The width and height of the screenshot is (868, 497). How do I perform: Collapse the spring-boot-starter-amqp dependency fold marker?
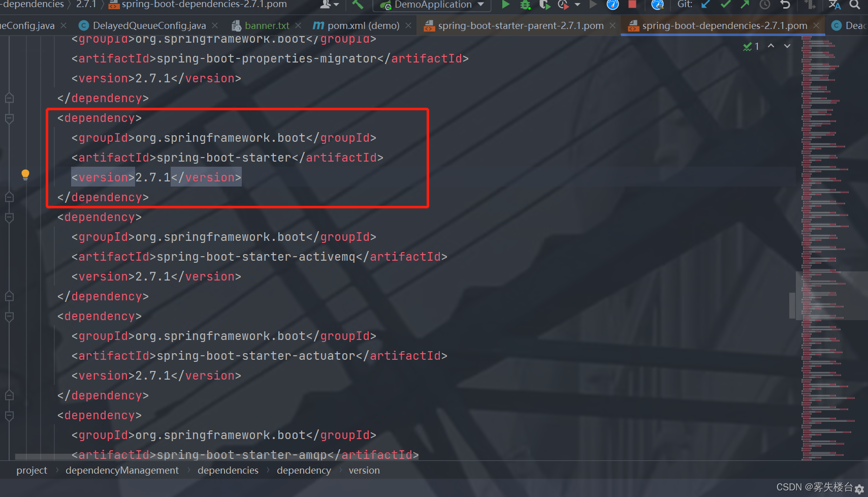coord(9,416)
